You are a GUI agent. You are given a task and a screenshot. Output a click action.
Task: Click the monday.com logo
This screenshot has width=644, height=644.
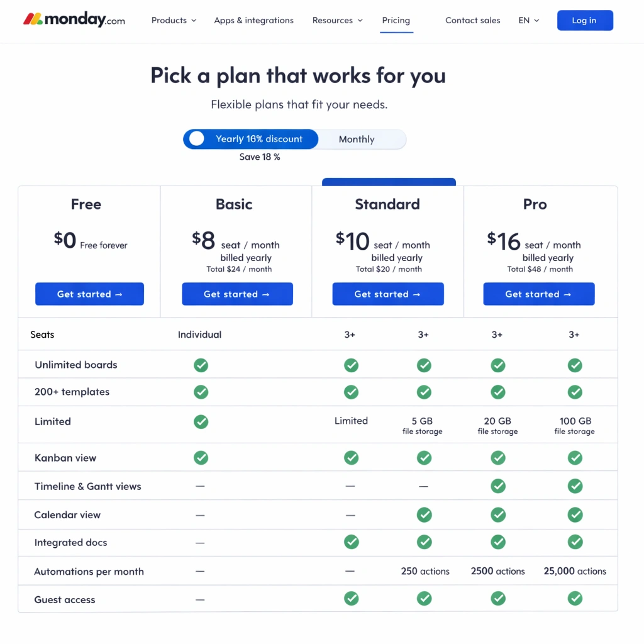point(74,20)
